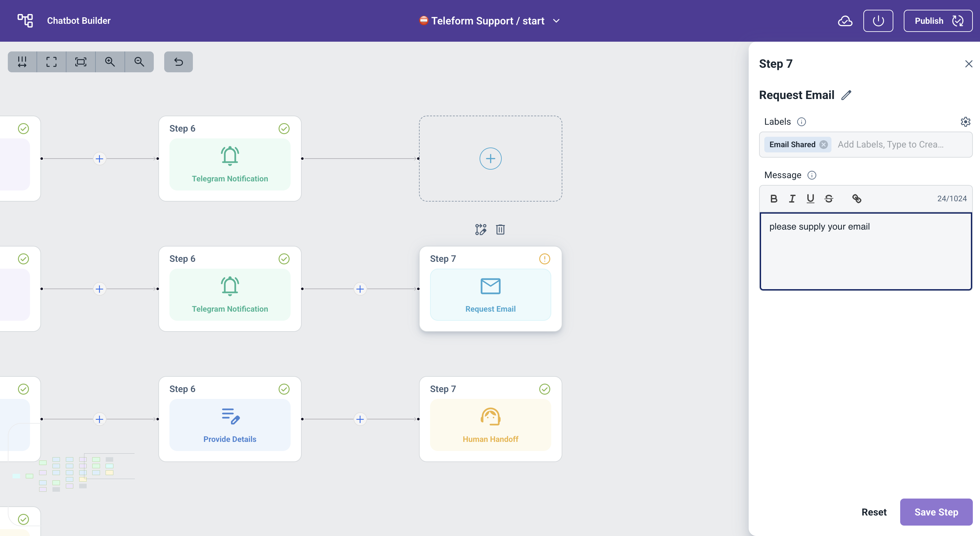Click the message text area
This screenshot has width=980, height=536.
coord(866,251)
